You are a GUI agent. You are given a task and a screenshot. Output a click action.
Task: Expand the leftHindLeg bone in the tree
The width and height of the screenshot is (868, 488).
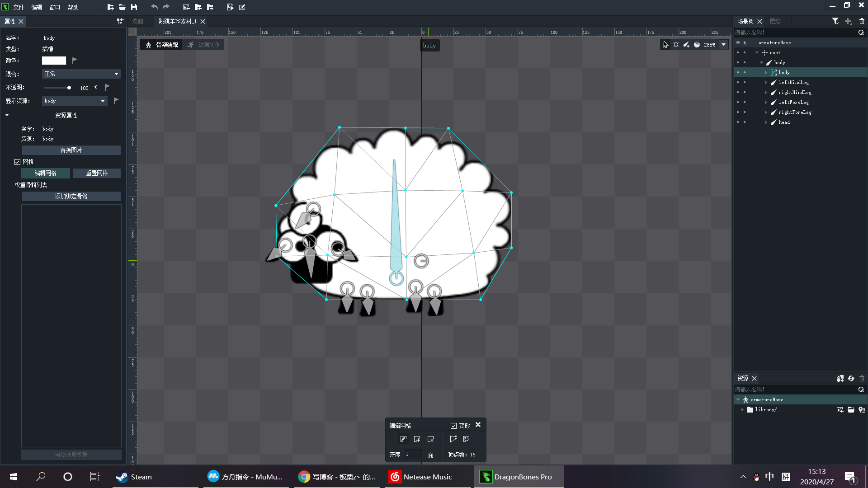(x=766, y=83)
